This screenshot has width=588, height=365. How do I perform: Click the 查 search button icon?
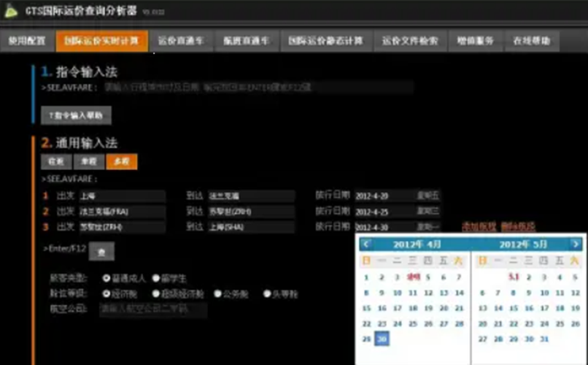101,251
